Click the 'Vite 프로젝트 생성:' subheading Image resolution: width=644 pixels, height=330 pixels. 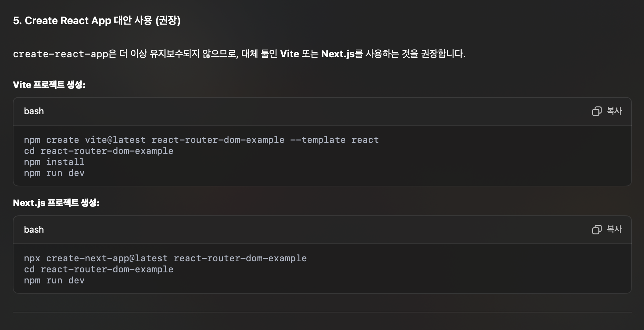click(49, 85)
